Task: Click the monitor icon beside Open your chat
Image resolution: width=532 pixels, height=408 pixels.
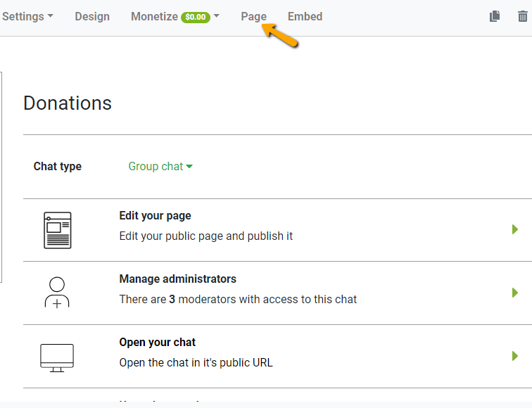Action: click(57, 357)
